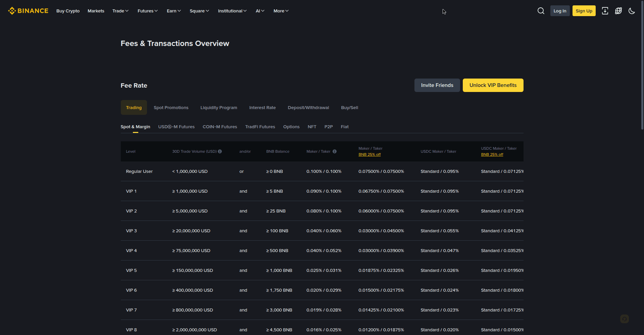Select TradFi Futures sub-tab
Viewport: 644px width, 335px height.
260,127
